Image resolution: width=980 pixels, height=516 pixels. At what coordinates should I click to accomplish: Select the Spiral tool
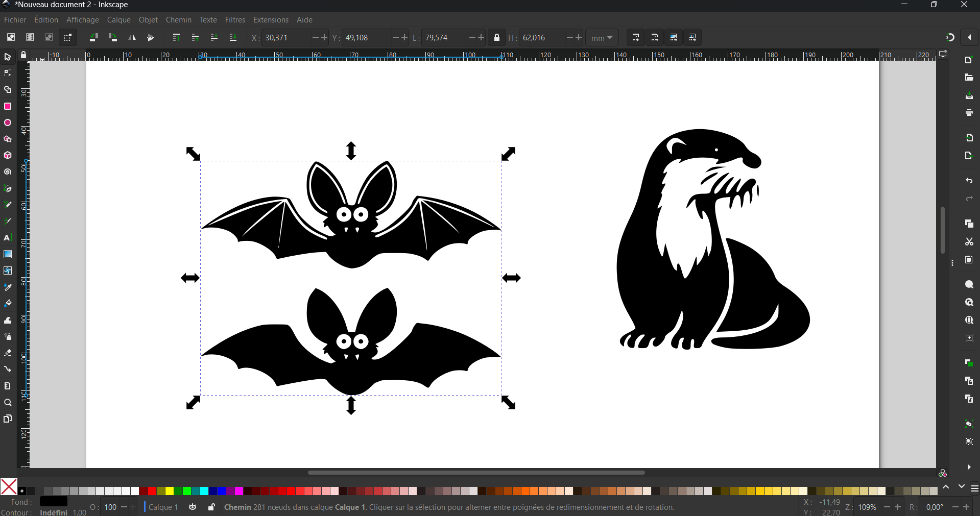(x=8, y=172)
